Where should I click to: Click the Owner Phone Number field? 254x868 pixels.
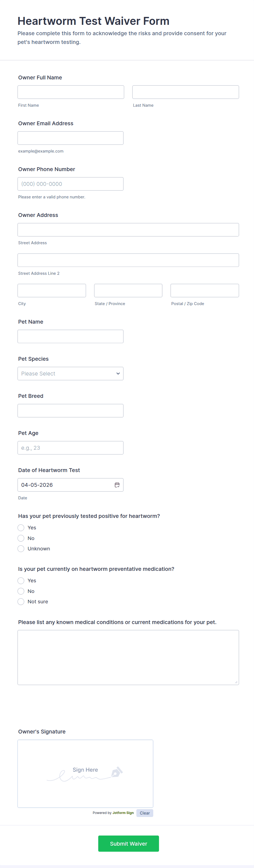(70, 184)
